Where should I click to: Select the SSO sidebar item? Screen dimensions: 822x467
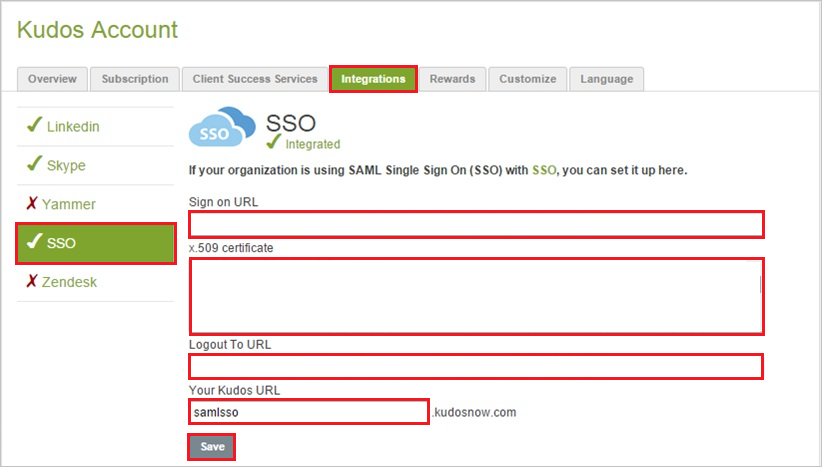tap(95, 243)
